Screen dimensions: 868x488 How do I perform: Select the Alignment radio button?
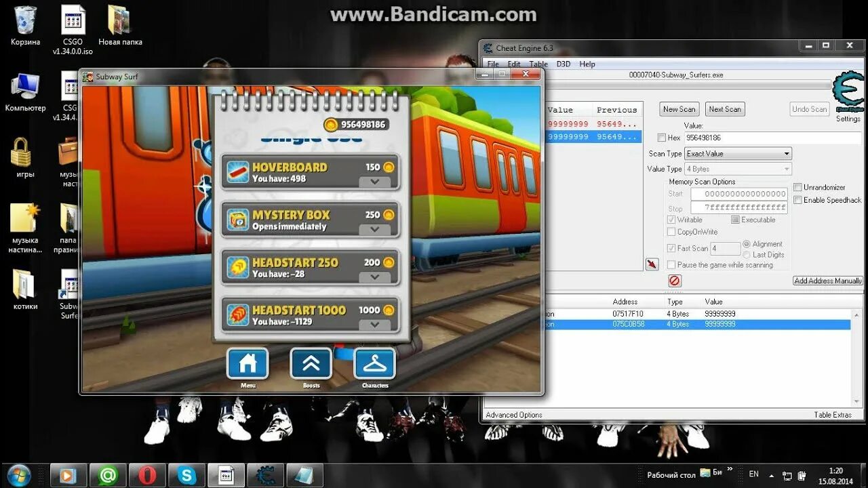(747, 244)
